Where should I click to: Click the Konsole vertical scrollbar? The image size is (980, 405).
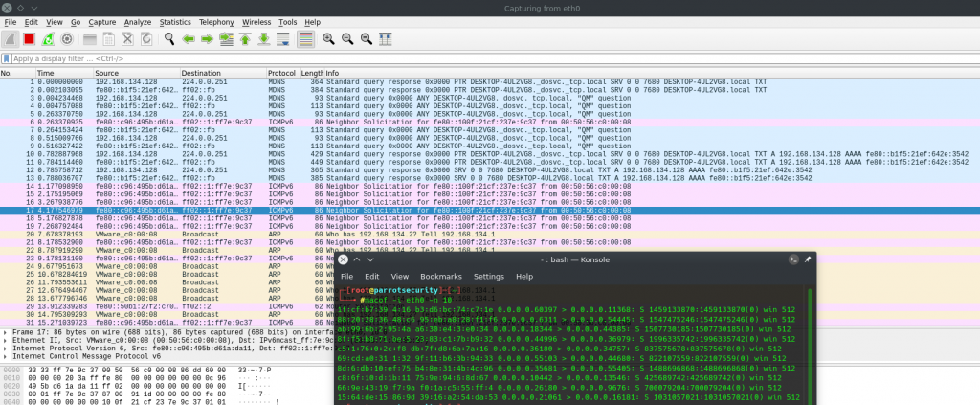click(811, 347)
